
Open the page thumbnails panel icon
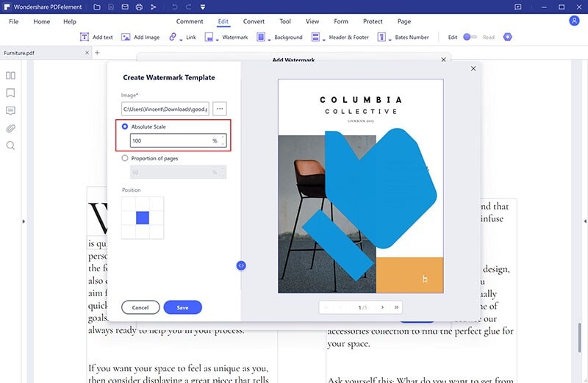point(10,76)
